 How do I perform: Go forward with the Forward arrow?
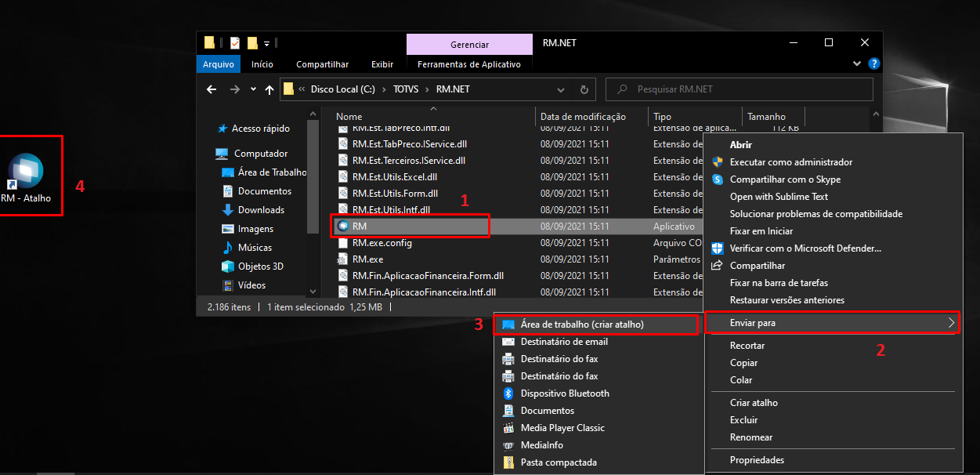click(235, 89)
